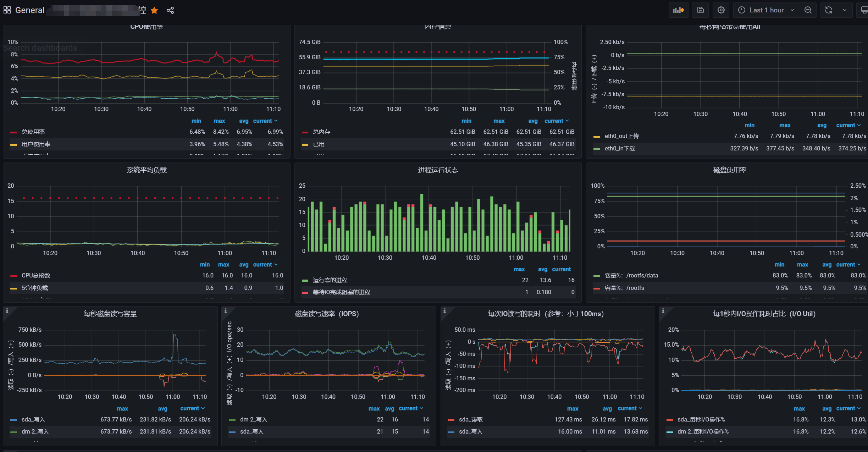The height and width of the screenshot is (452, 868).
Task: Sort process state legend by max
Action: 519,269
